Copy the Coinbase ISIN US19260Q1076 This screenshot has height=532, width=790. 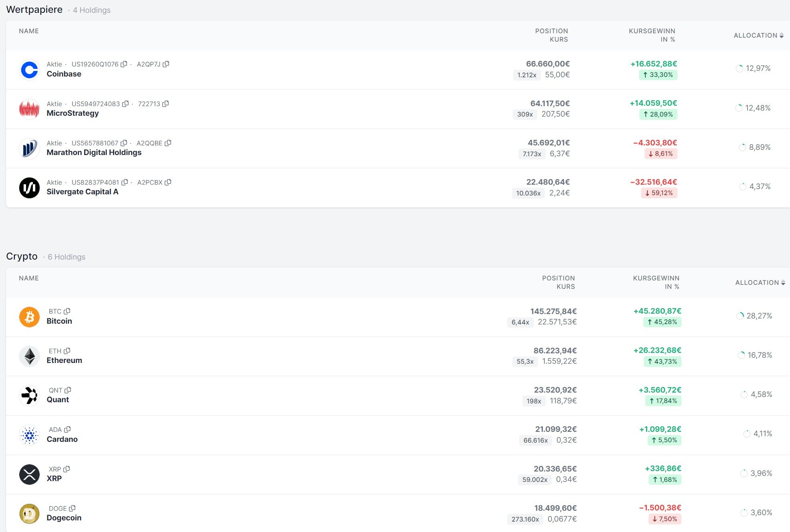point(124,64)
